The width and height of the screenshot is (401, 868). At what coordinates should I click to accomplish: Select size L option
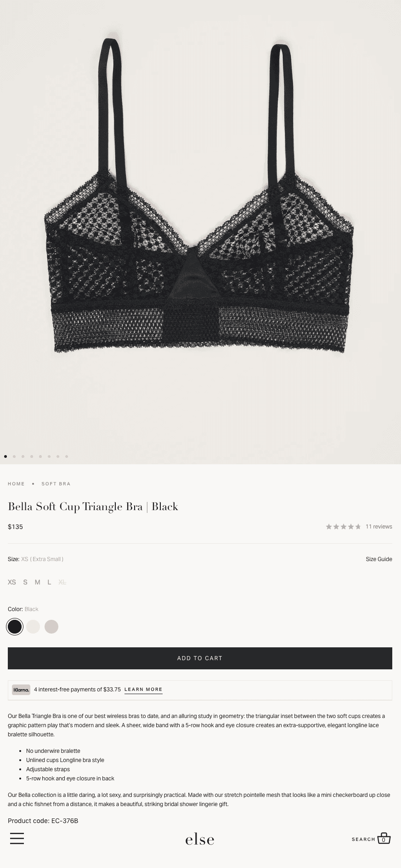tap(49, 582)
